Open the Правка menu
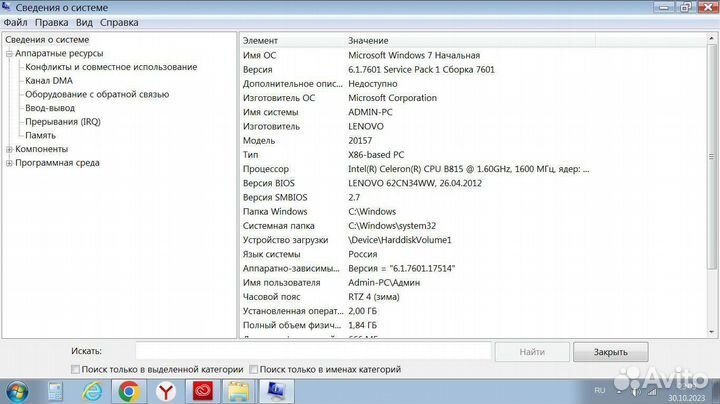The height and width of the screenshot is (404, 720). pyautogui.click(x=51, y=22)
